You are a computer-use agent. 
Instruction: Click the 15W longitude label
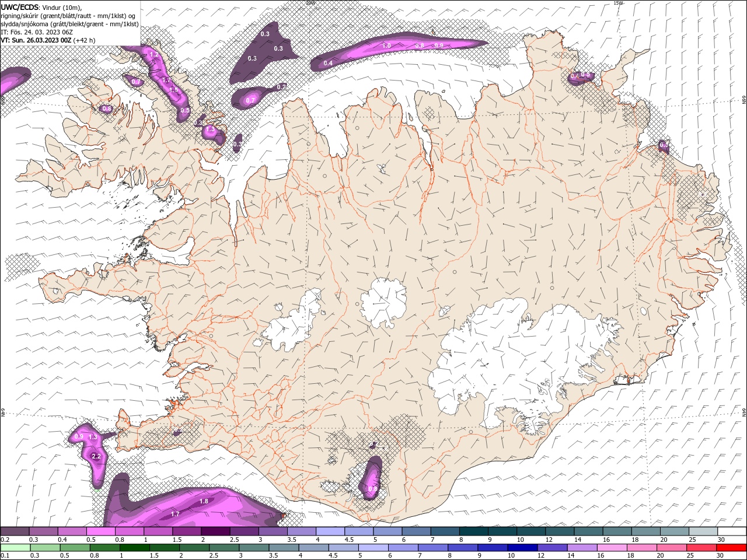[618, 3]
